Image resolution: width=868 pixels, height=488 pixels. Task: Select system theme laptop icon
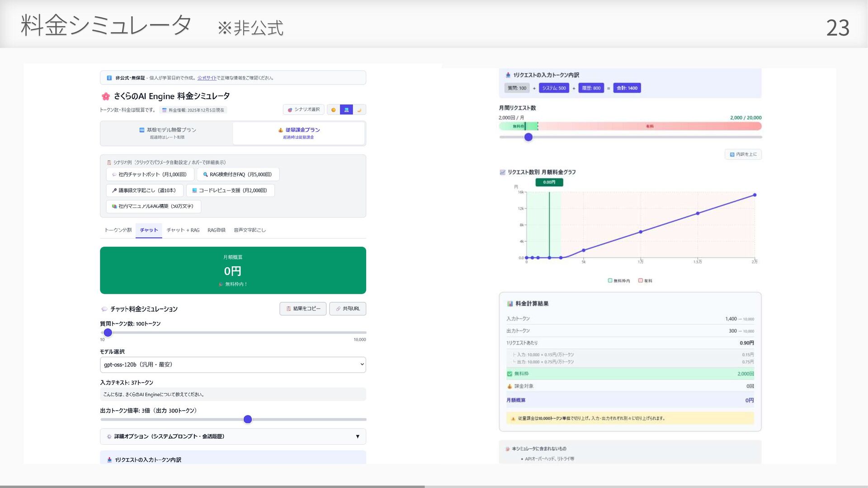pos(346,110)
